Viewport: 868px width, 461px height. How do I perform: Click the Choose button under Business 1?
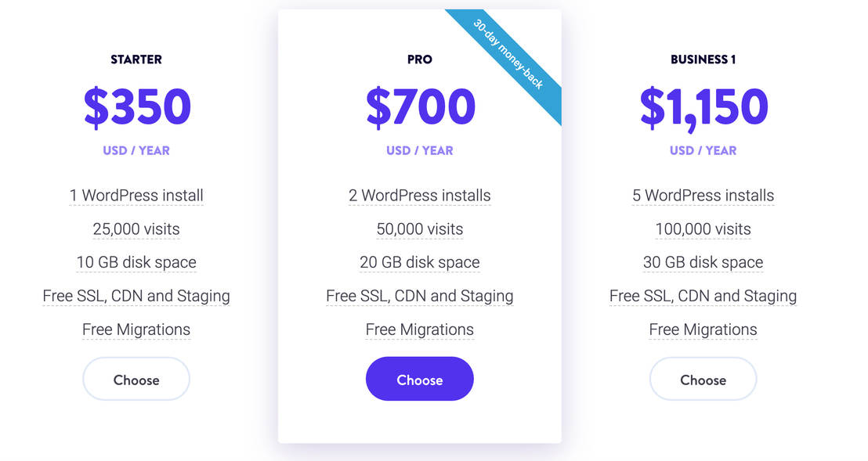pos(703,379)
